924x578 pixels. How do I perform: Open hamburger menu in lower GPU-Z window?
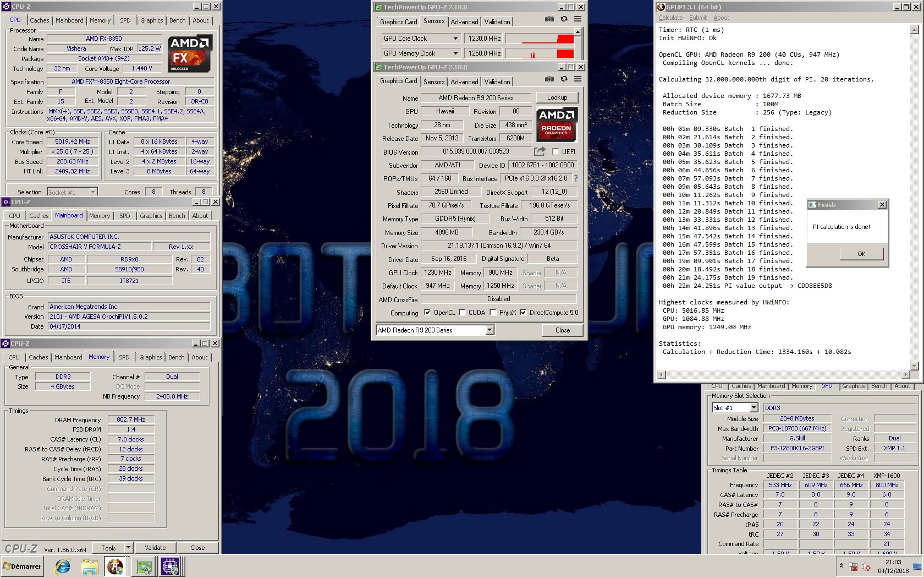coord(577,79)
